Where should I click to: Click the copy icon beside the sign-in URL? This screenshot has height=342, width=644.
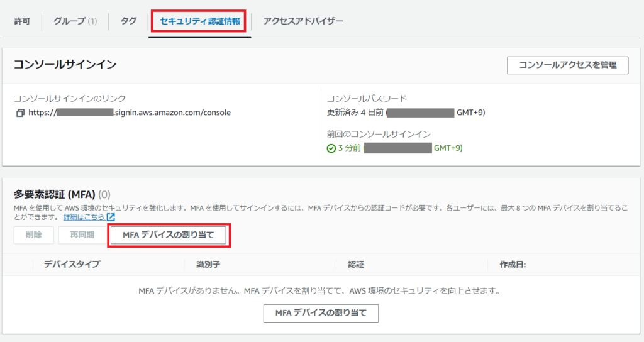20,113
